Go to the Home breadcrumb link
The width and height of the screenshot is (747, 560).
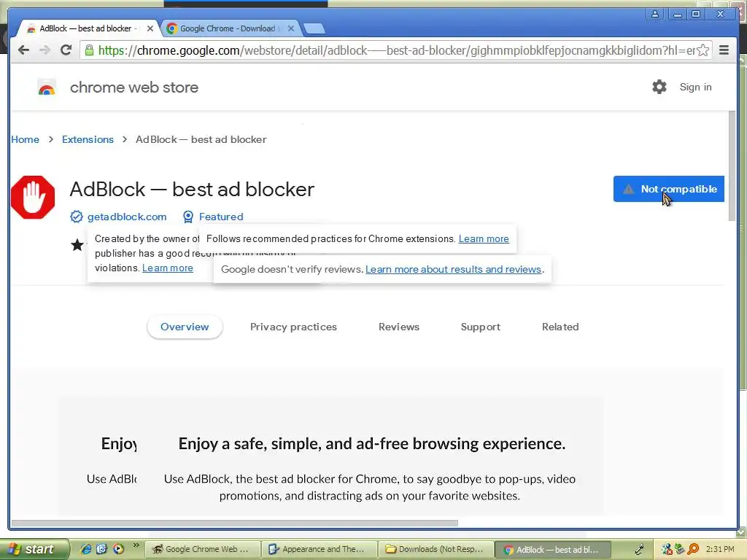pos(26,139)
